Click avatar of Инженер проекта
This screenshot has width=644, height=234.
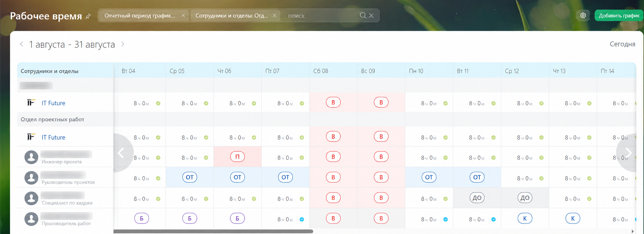pyautogui.click(x=31, y=157)
